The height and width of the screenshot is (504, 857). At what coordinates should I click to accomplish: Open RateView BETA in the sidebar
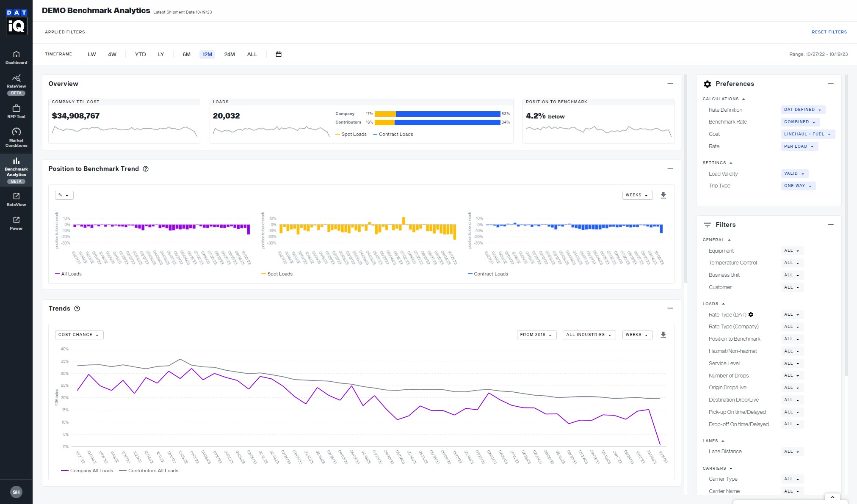click(x=16, y=84)
